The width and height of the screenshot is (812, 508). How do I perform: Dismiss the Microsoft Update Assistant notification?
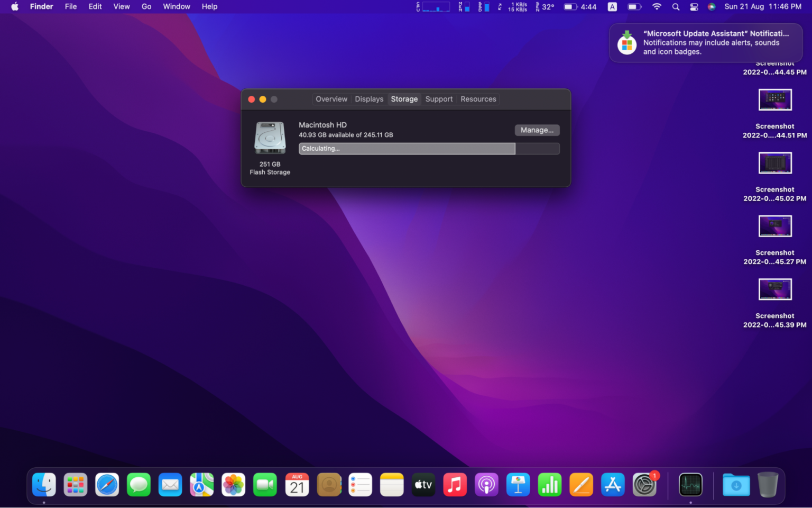706,43
